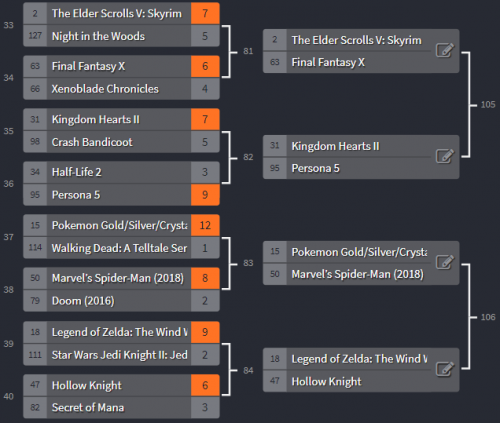500x423 pixels.
Task: Select Star Wars Jedi Knight II entry
Action: [121, 355]
